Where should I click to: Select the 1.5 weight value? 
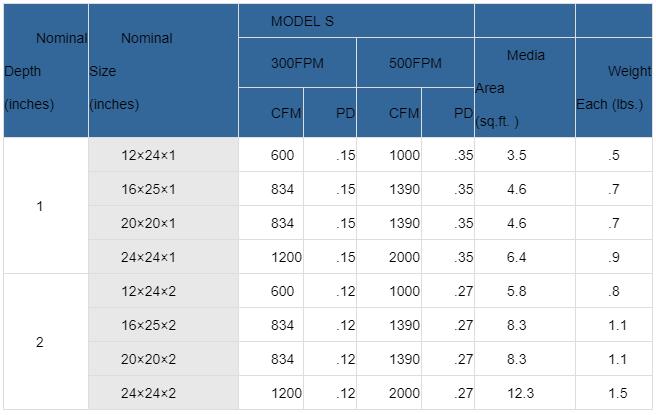pos(617,393)
